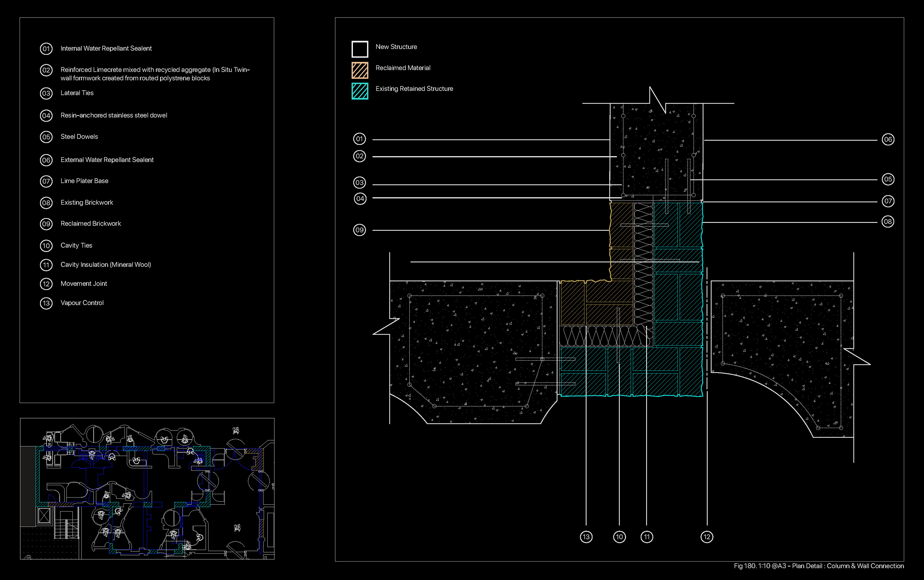The width and height of the screenshot is (924, 580).
Task: Select the 'Movement Joint' legend text
Action: 83,284
